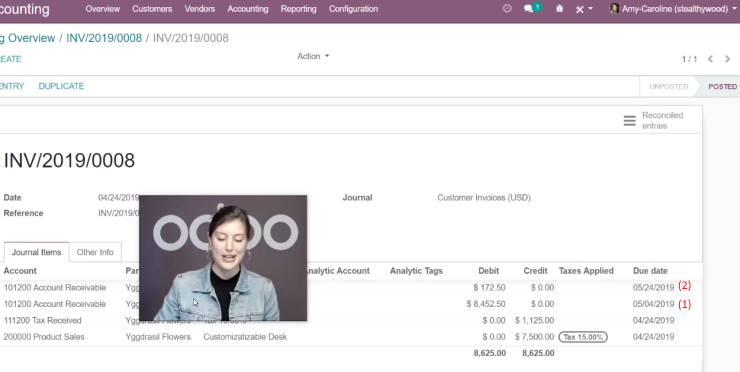Open the Customers menu
This screenshot has height=372, width=740.
152,9
